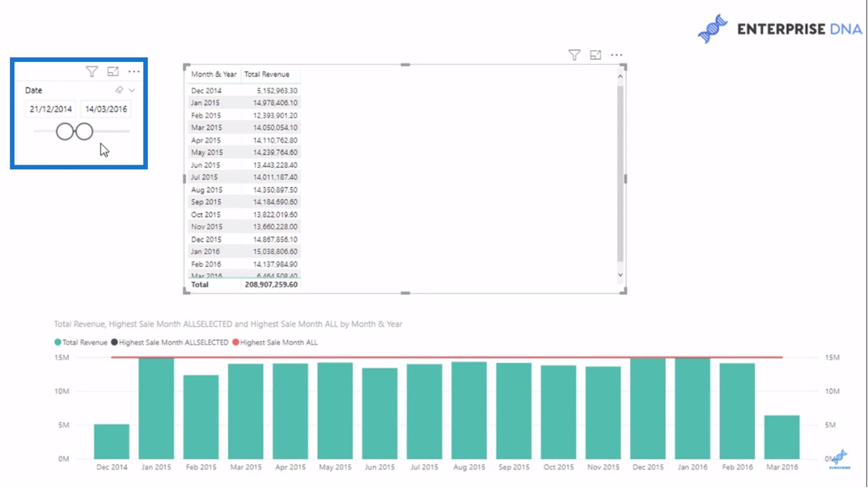Expand Date slicer type dropdown chevron
868x488 pixels.
[x=132, y=90]
